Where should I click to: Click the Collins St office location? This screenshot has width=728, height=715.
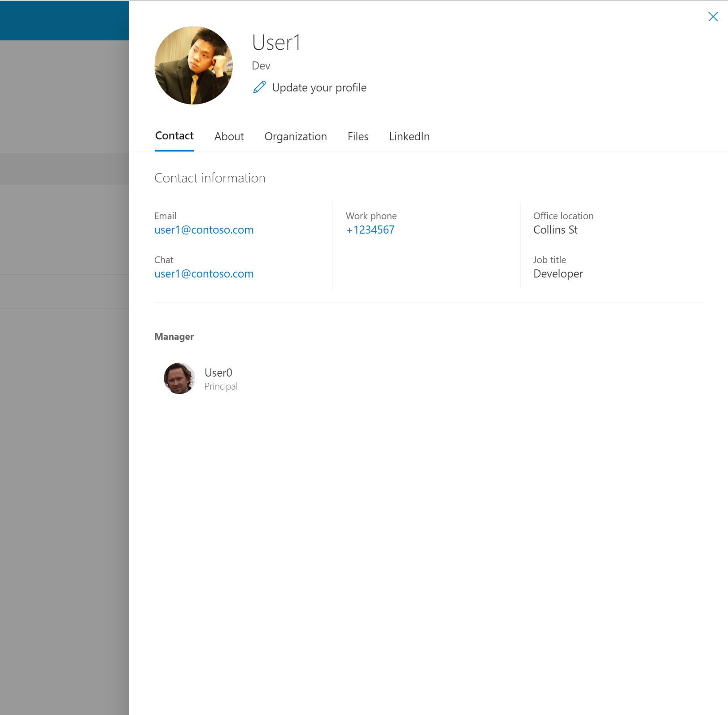[x=555, y=230]
